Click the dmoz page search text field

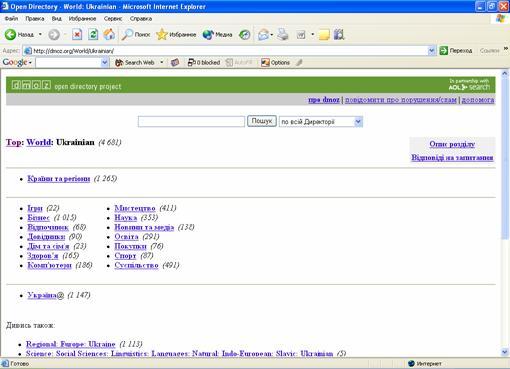coord(191,121)
